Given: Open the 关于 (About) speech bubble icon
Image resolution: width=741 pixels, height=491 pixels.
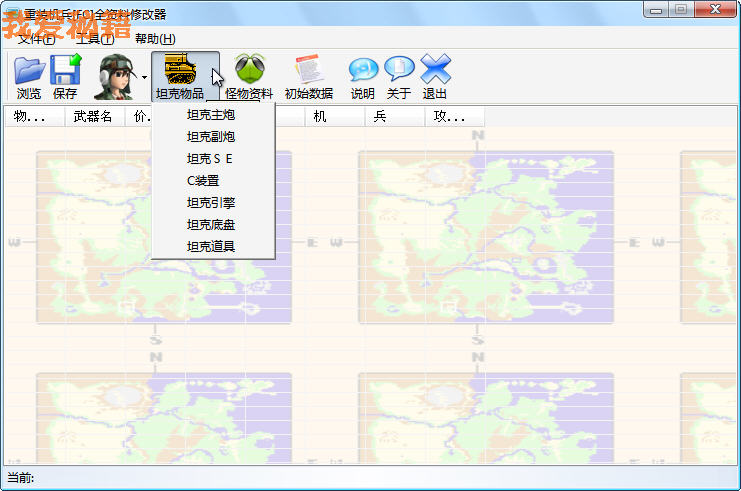Looking at the screenshot, I should pos(399,71).
